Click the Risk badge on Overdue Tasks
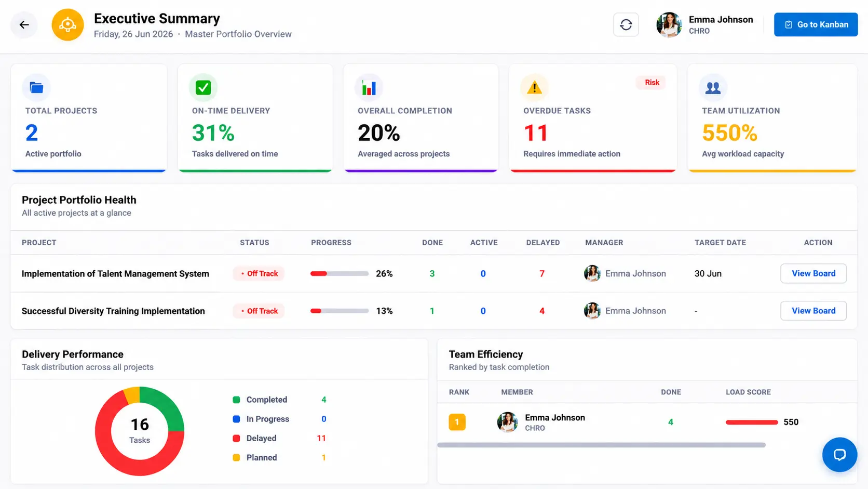Screen dimensions: 868x489 pyautogui.click(x=652, y=82)
